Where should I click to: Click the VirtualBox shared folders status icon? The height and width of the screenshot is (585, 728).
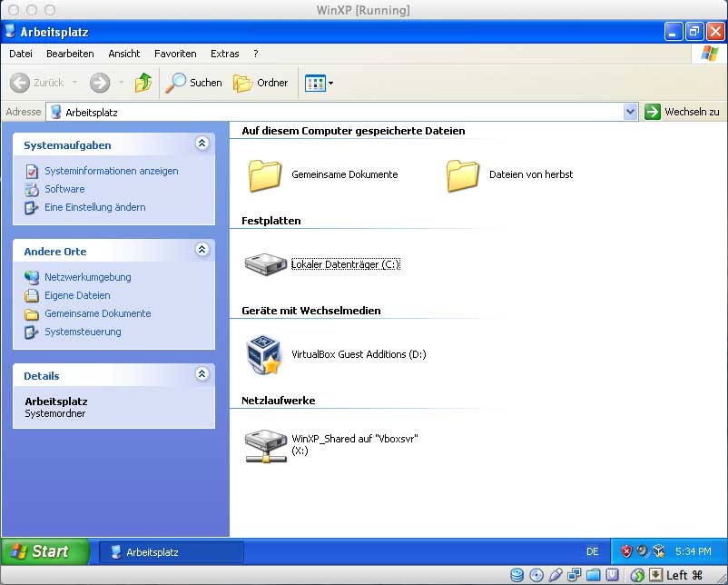593,575
